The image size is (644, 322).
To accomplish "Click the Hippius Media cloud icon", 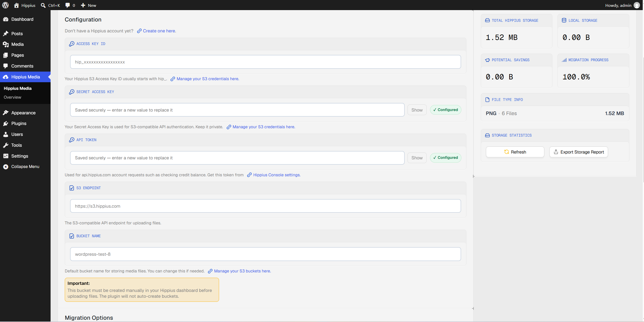I will coord(6,77).
